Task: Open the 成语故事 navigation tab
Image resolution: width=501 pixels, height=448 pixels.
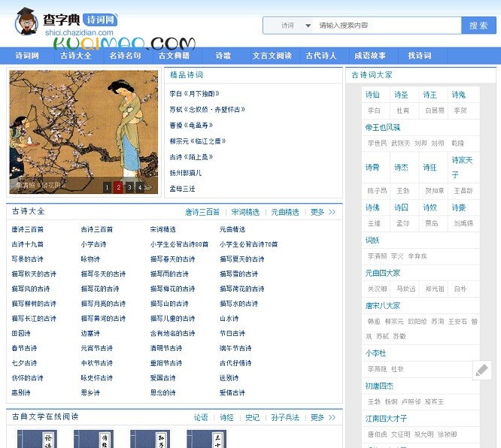Action: tap(370, 56)
